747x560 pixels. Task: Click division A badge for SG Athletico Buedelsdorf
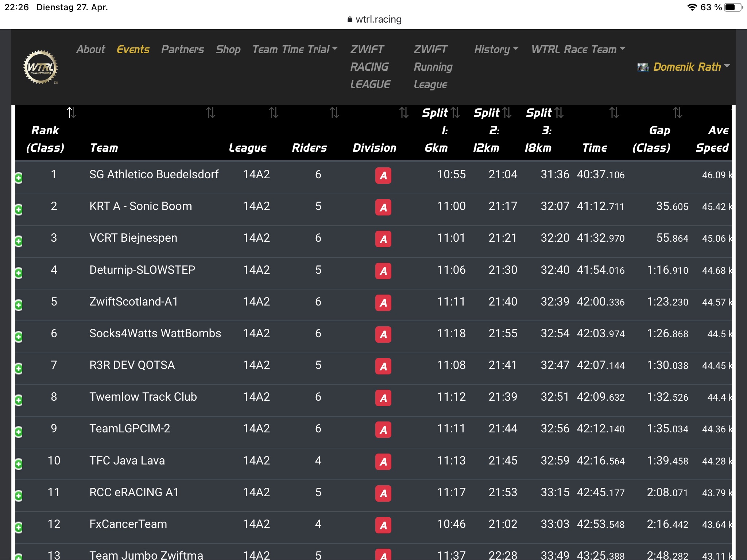click(383, 175)
